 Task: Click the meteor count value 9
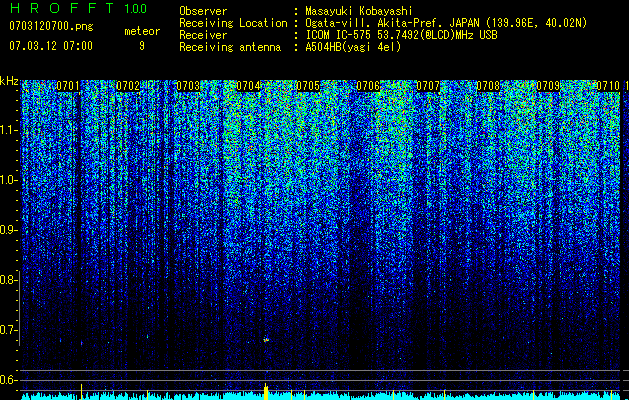pyautogui.click(x=142, y=46)
